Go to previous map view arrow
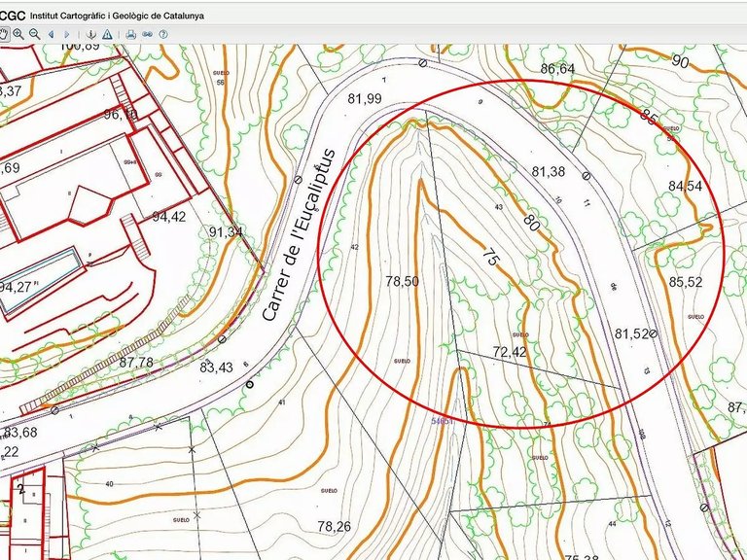 click(51, 34)
